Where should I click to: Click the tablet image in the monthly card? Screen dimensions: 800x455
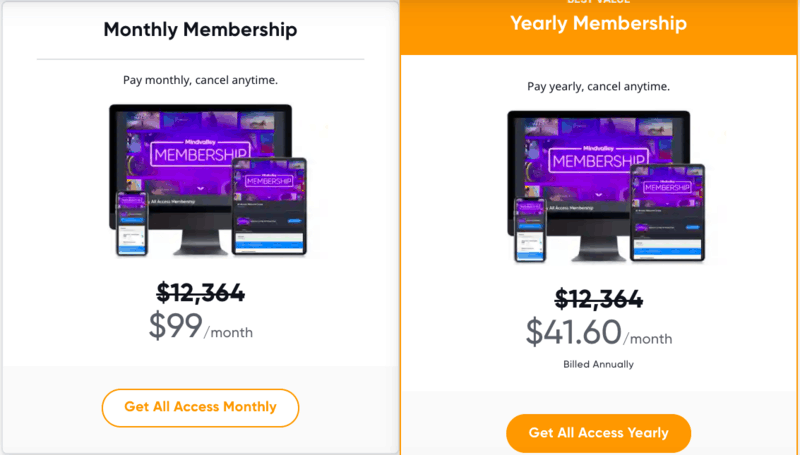[x=269, y=205]
